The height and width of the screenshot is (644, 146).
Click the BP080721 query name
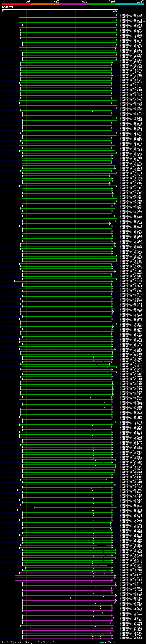8,7
